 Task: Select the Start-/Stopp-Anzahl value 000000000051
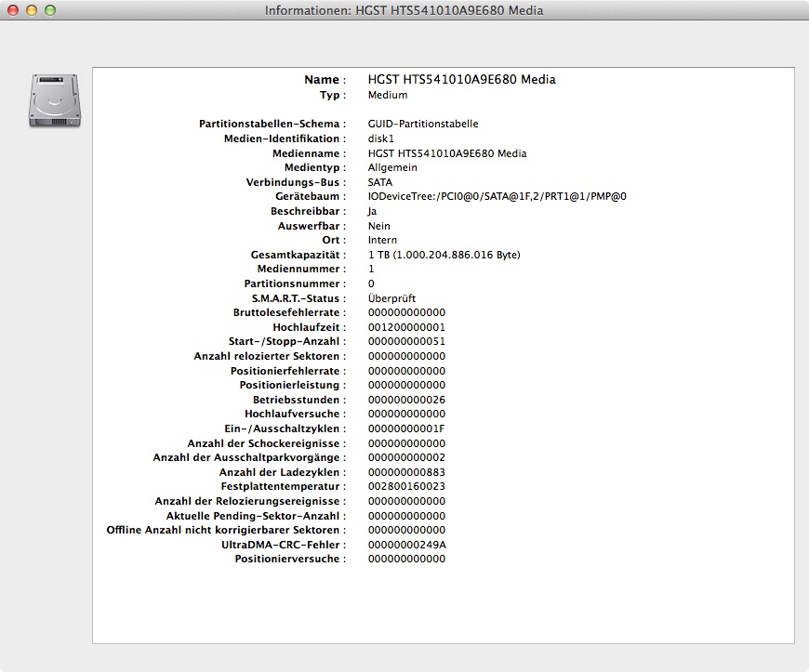(x=406, y=341)
